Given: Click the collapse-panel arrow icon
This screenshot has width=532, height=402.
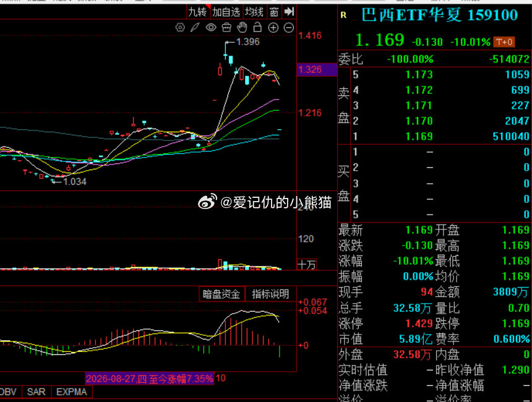Looking at the screenshot, I should point(289,12).
